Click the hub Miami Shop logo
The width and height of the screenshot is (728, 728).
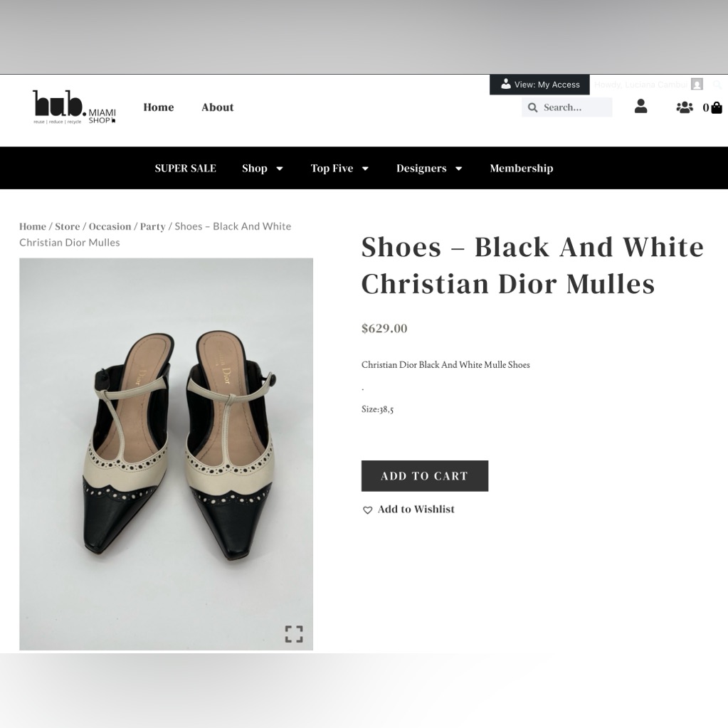point(74,107)
